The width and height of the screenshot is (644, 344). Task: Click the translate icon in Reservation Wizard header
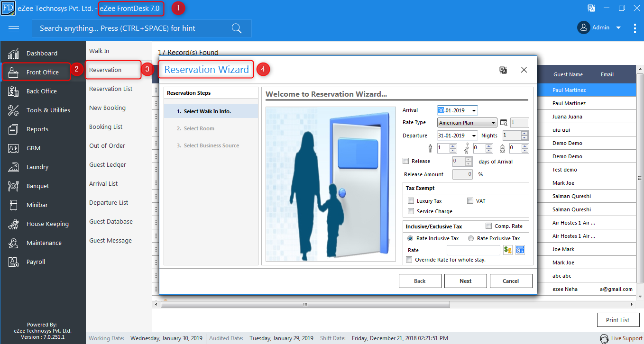pyautogui.click(x=504, y=70)
